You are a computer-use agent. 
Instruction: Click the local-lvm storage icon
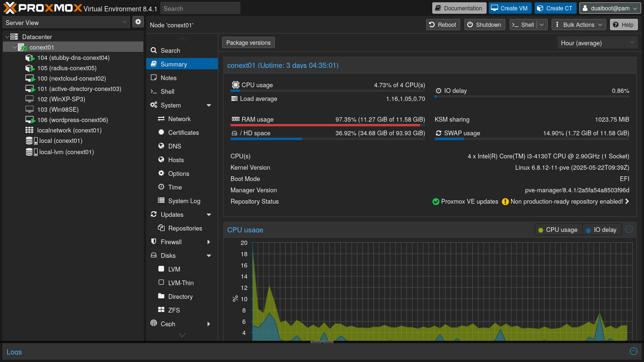pos(31,152)
